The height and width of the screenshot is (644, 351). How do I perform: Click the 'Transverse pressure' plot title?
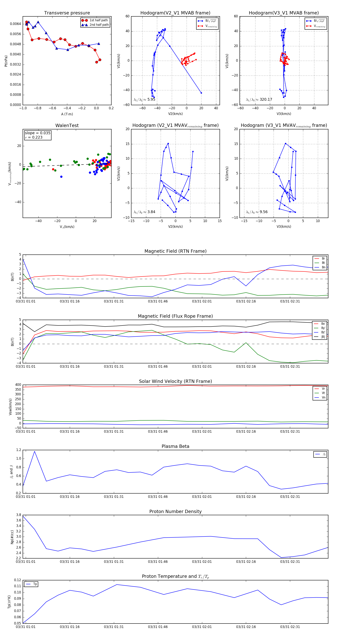click(67, 13)
